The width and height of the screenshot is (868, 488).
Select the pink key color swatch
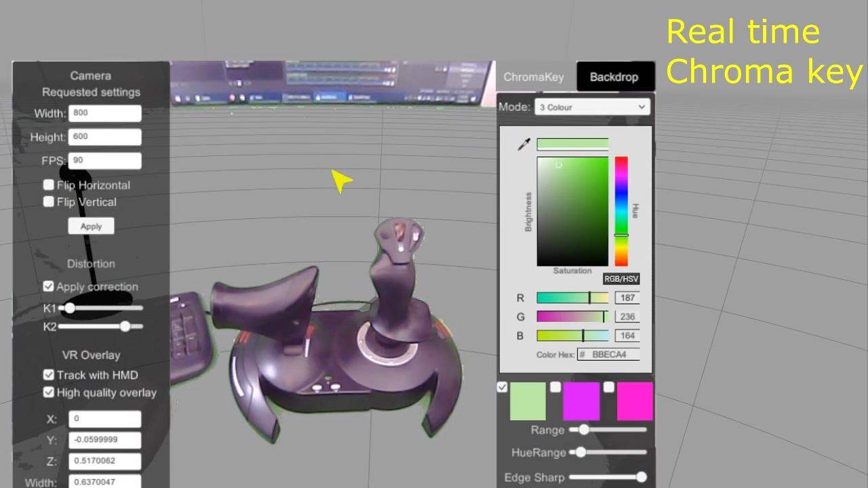coord(635,401)
